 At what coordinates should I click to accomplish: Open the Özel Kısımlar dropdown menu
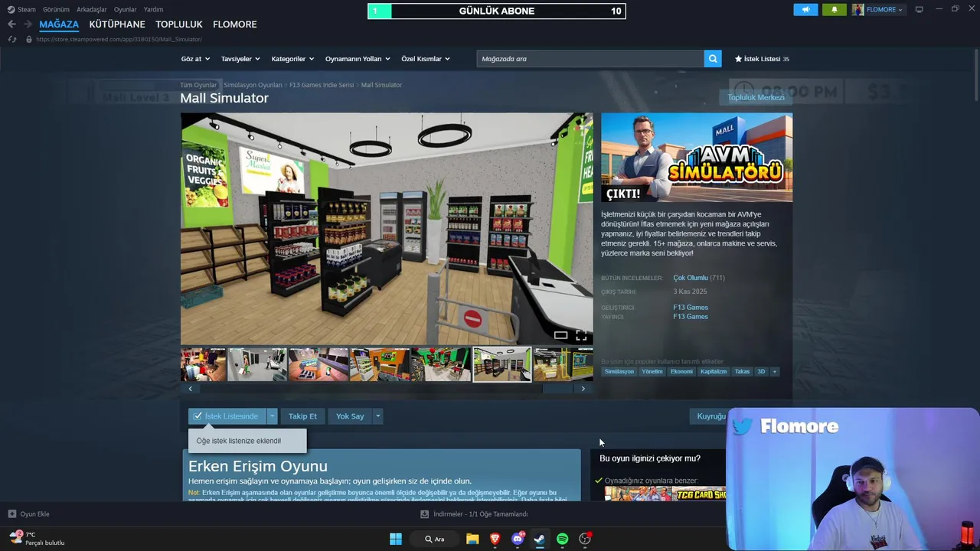click(x=426, y=59)
